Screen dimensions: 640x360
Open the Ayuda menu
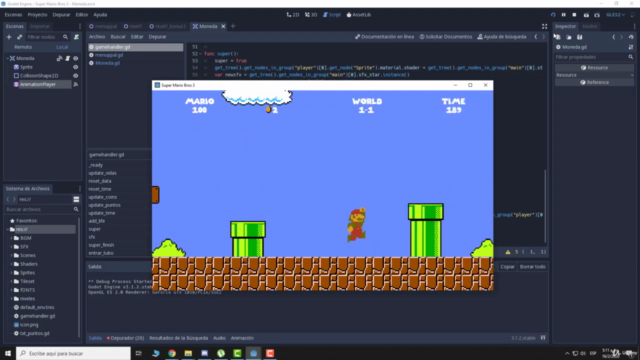(x=100, y=15)
